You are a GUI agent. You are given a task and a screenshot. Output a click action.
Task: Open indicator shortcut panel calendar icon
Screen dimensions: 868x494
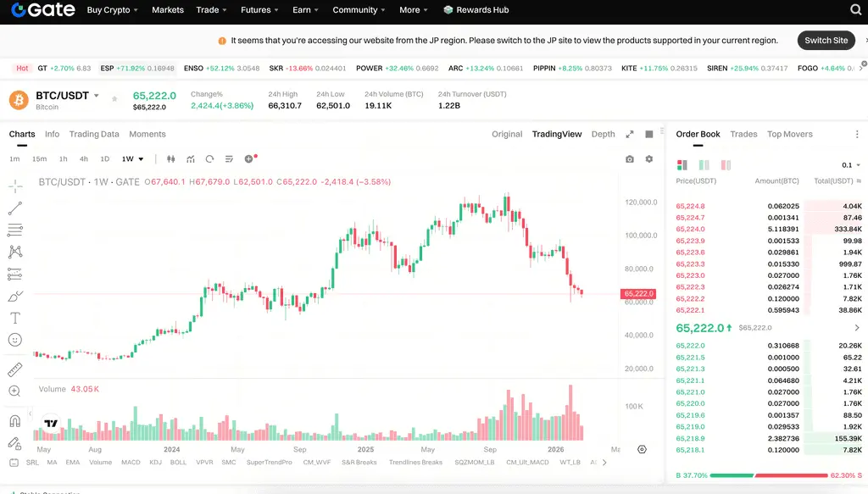(14, 462)
